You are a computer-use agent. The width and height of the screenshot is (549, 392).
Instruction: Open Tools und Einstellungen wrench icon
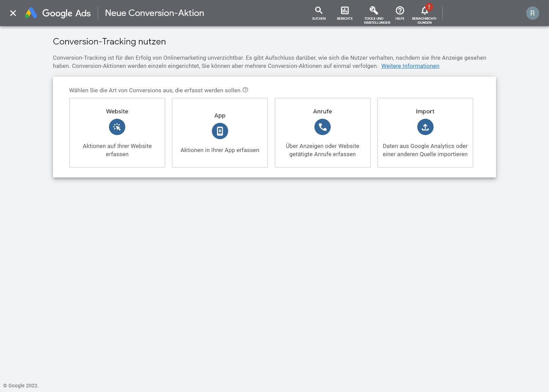374,11
